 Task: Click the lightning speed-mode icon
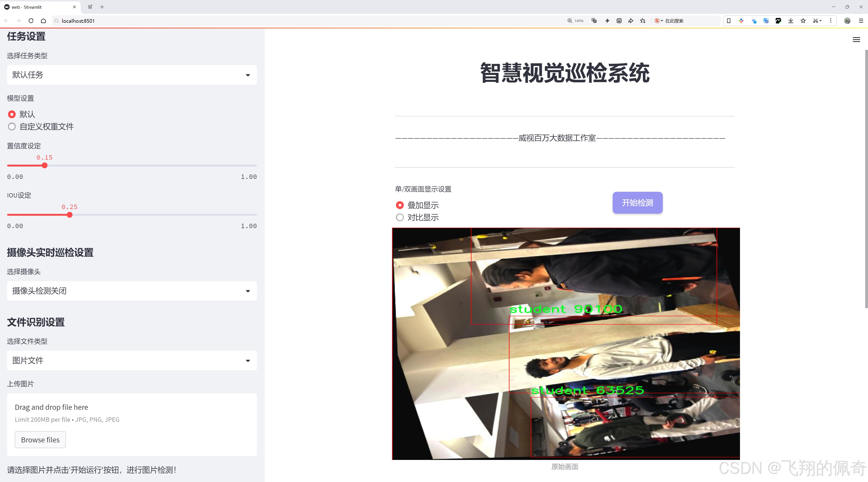[607, 21]
